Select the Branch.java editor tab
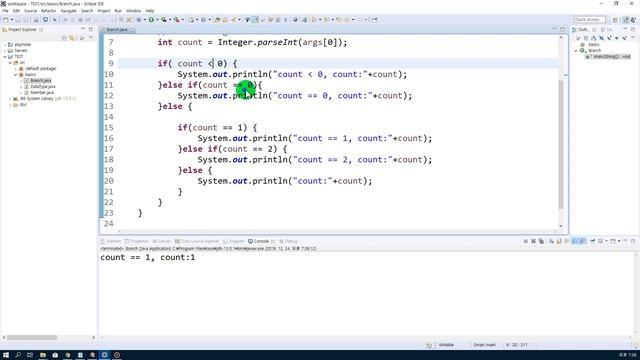640x360 pixels. coord(117,30)
